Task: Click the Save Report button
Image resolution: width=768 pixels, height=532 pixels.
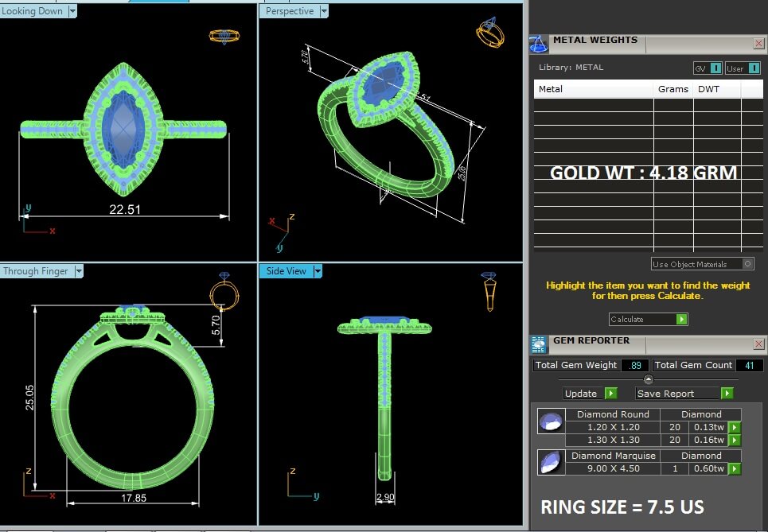Action: pyautogui.click(x=684, y=394)
